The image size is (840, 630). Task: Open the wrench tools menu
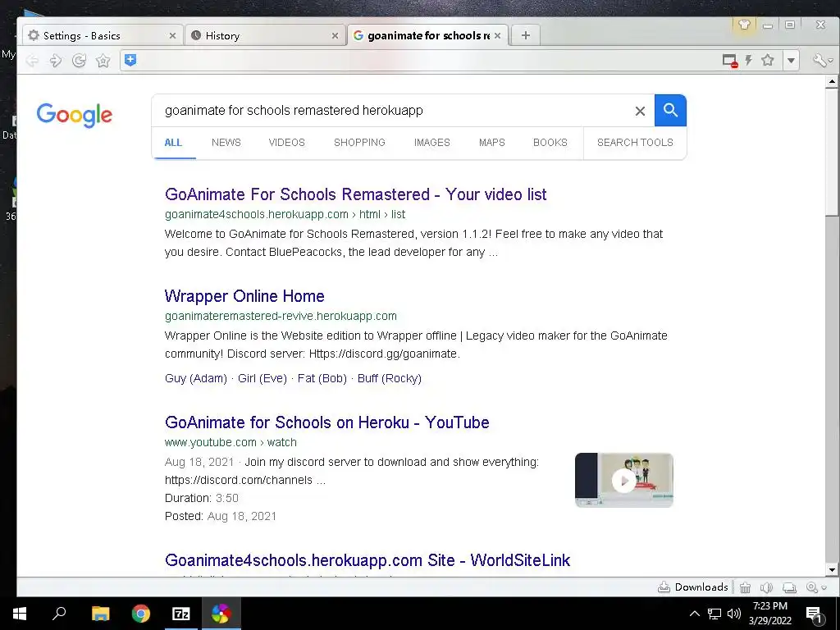822,61
